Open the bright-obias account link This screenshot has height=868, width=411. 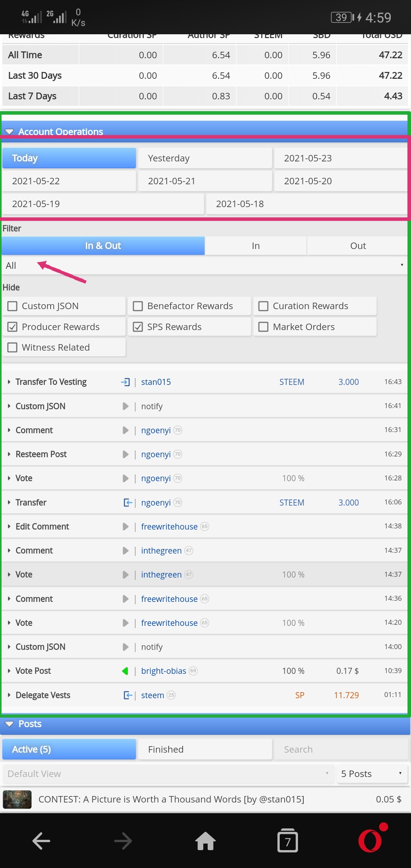tap(164, 671)
